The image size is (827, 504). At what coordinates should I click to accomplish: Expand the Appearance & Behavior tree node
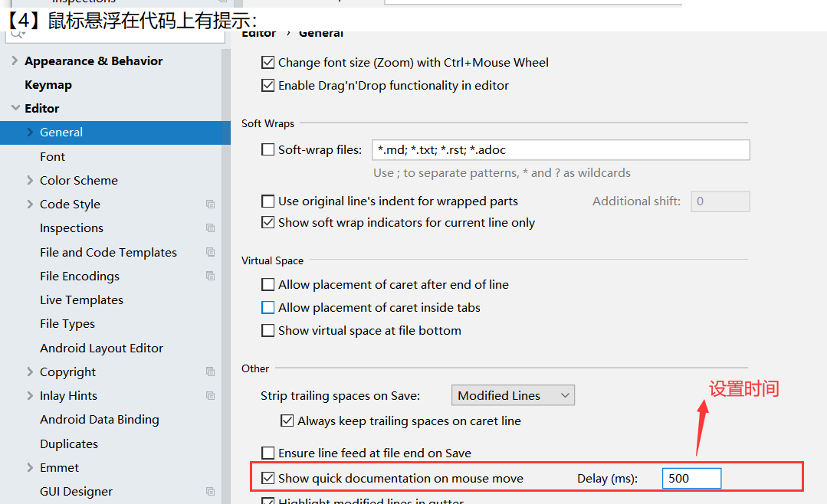click(15, 61)
